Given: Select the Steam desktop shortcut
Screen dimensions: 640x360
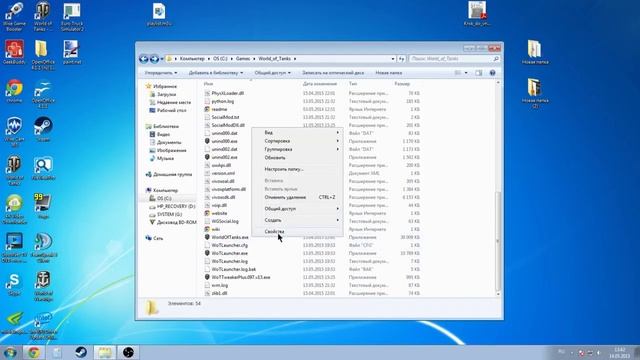Looking at the screenshot, I should [43, 129].
